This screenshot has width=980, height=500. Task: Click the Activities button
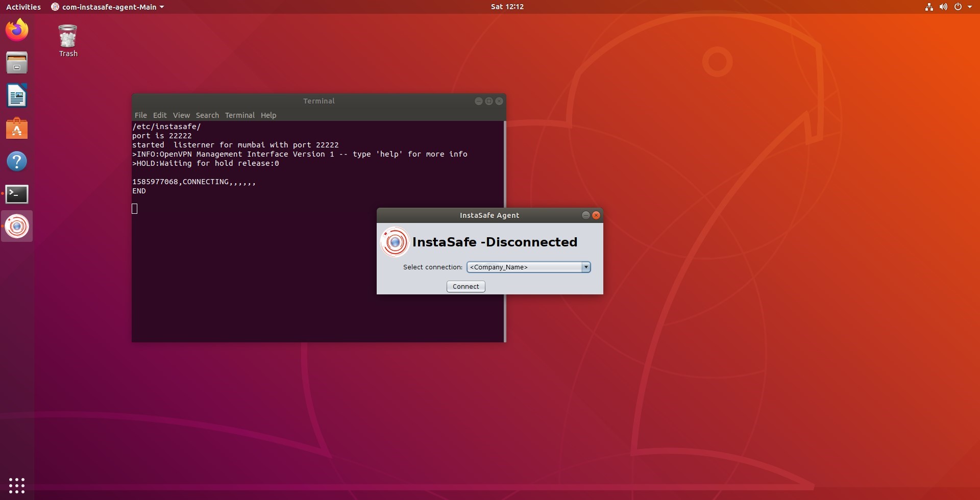tap(23, 7)
